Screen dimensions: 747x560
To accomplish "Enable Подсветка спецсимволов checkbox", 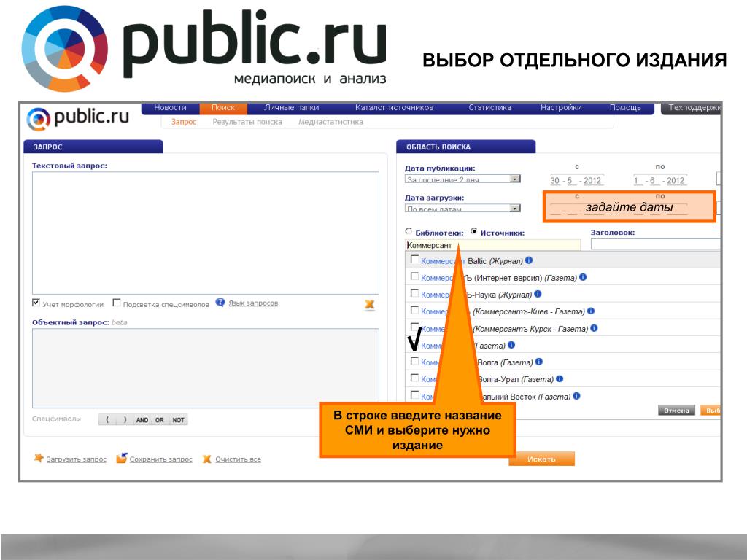I will (116, 303).
